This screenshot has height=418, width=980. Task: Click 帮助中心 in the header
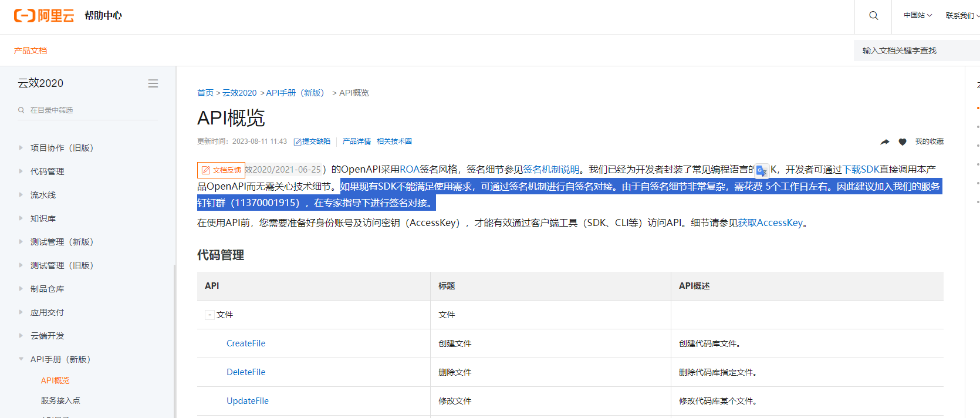point(103,16)
